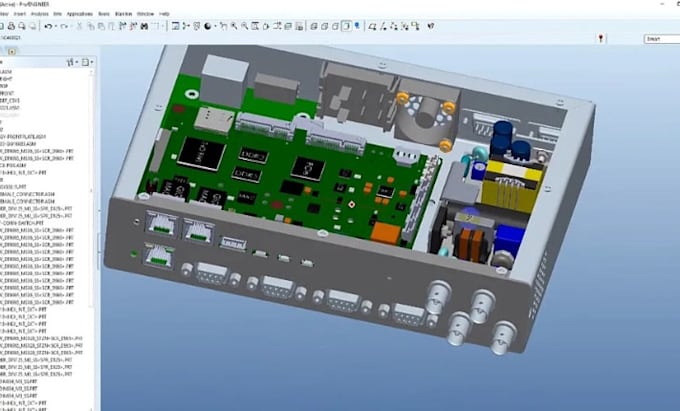Click the Zoom Out magnifier icon
Screen dimensions: 680x411
tap(245, 26)
